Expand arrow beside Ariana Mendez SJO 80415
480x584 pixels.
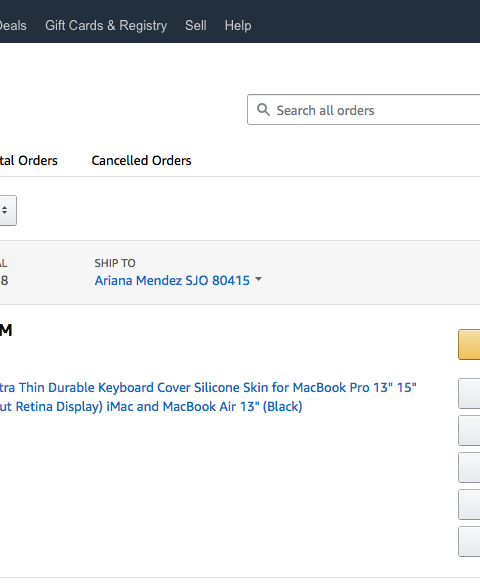(258, 279)
